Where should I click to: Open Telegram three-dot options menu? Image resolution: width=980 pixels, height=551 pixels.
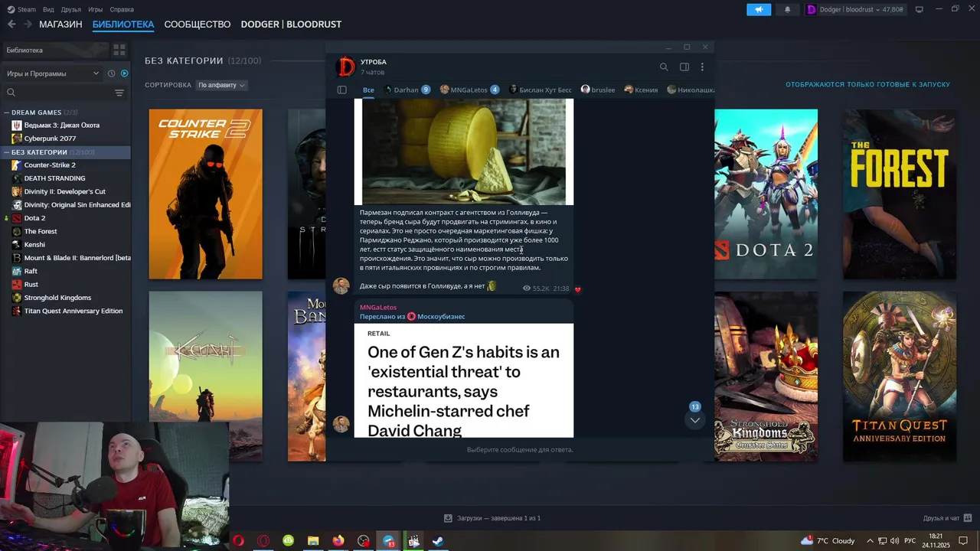702,67
